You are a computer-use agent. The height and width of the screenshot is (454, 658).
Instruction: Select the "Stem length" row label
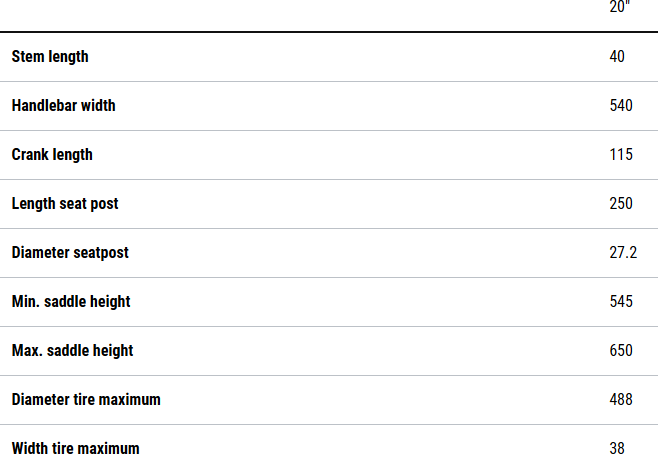pyautogui.click(x=50, y=57)
